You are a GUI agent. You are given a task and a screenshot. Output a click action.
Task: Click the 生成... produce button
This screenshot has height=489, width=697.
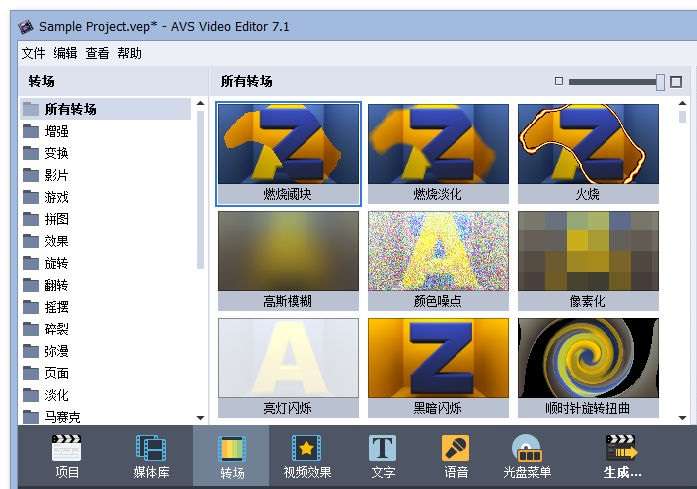click(622, 457)
